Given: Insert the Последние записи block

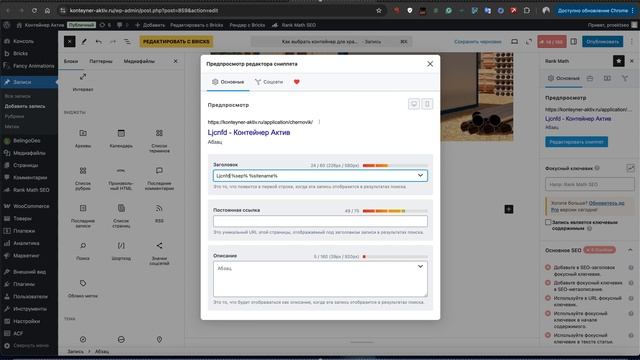Looking at the screenshot, I should [x=83, y=216].
